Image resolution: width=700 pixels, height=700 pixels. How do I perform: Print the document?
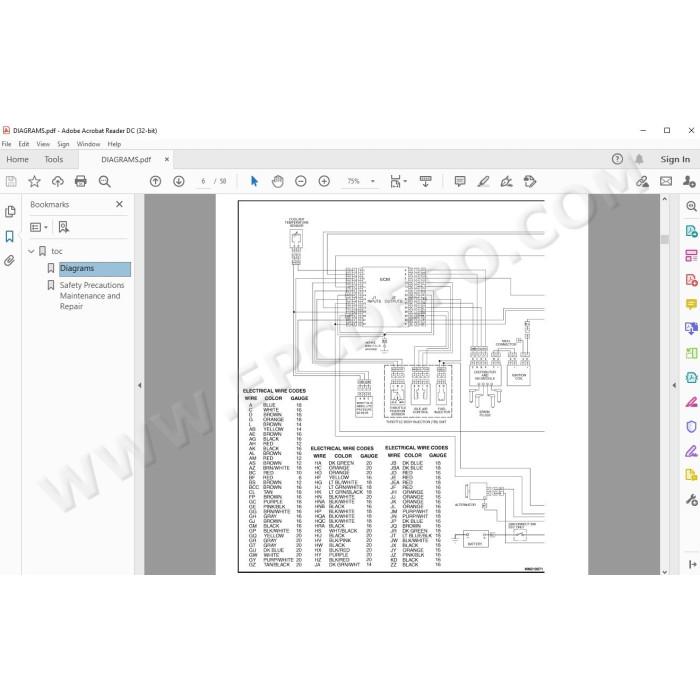[x=81, y=181]
